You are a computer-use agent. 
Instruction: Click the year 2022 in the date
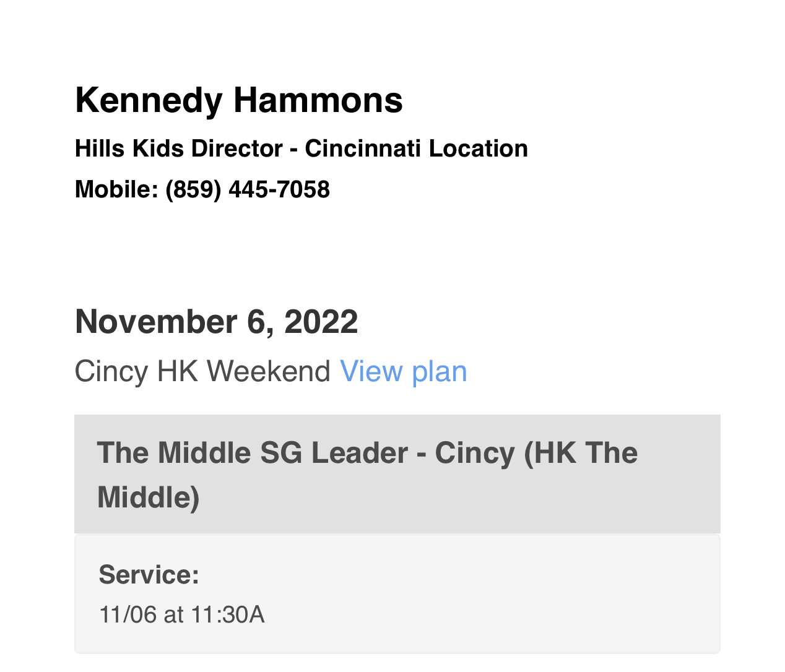point(321,322)
